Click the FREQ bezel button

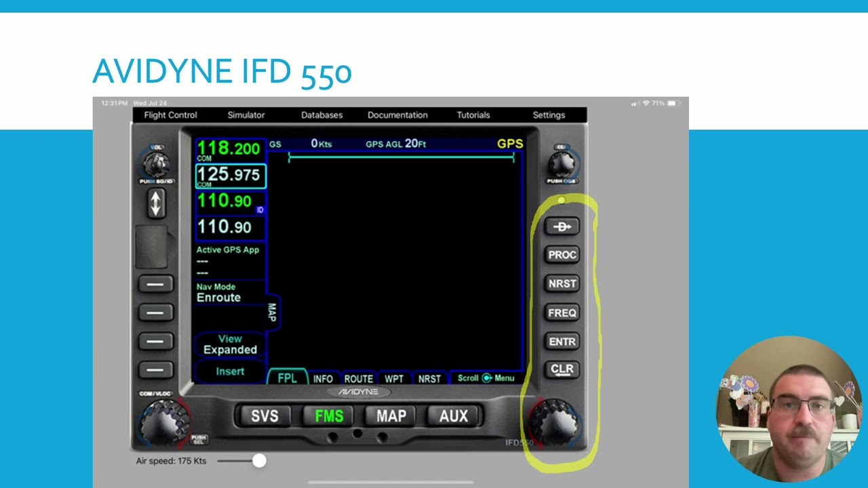point(562,313)
